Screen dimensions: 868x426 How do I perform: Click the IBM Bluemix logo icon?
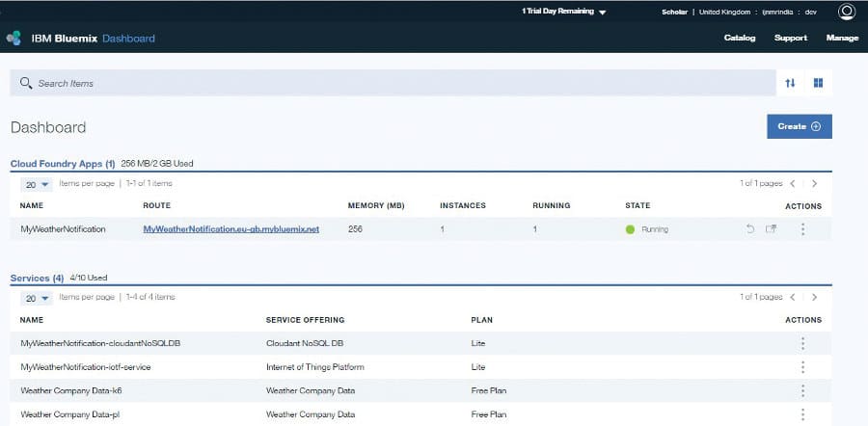14,39
